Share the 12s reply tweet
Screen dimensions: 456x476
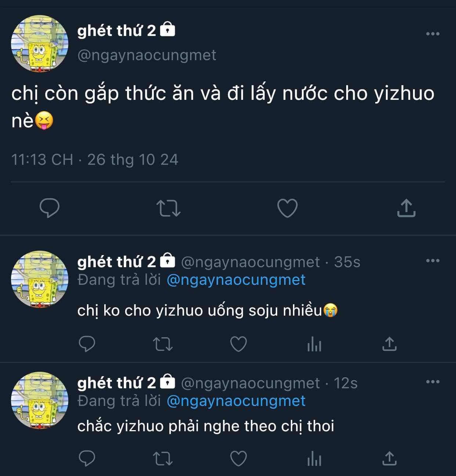390,458
